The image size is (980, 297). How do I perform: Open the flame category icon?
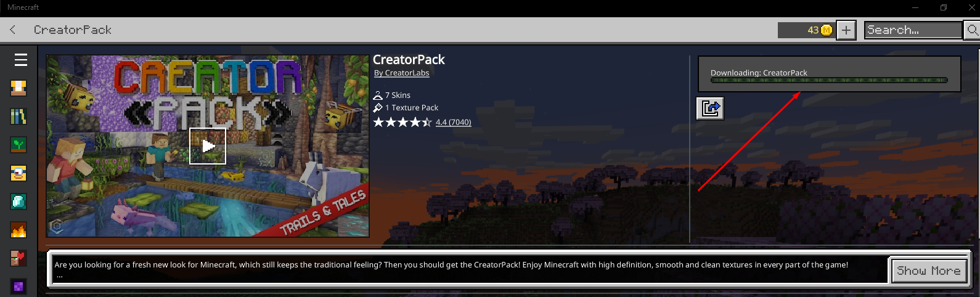(18, 230)
